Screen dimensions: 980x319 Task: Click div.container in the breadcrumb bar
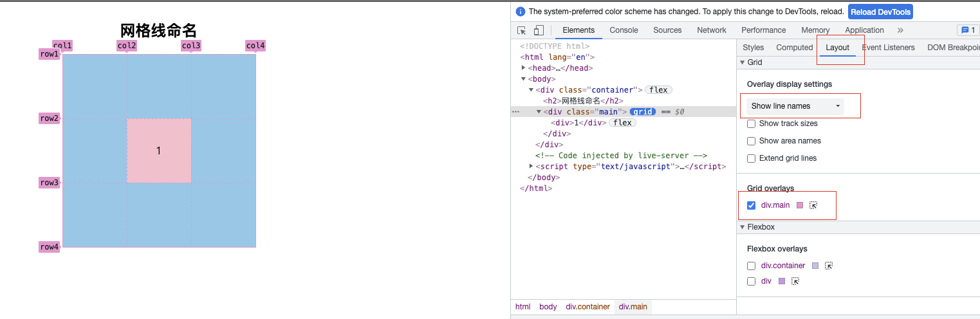click(x=587, y=307)
